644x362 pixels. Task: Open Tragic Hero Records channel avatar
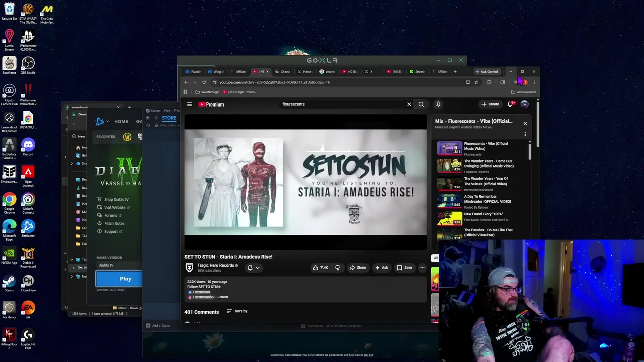pyautogui.click(x=189, y=267)
